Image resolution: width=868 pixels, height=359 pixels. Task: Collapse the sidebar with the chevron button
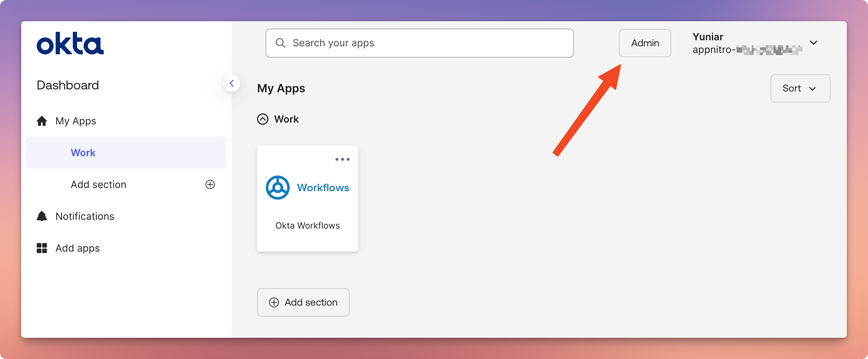pyautogui.click(x=232, y=83)
